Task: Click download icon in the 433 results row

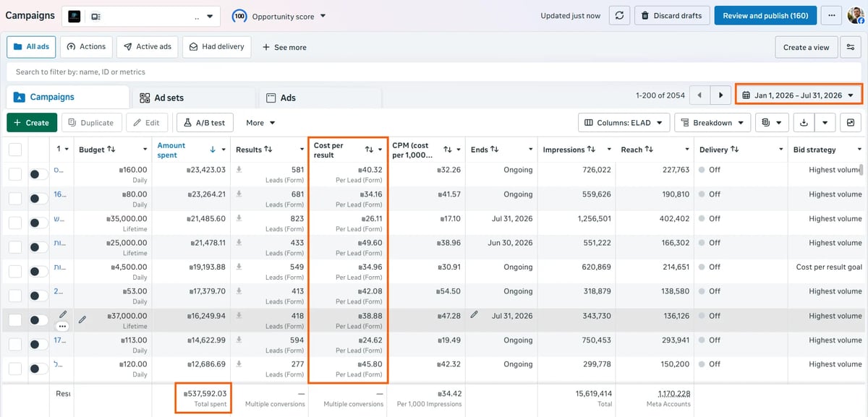Action: [x=239, y=243]
